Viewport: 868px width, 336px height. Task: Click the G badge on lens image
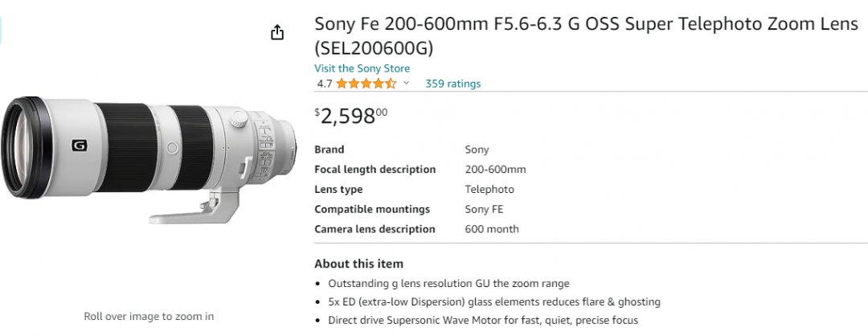[79, 145]
